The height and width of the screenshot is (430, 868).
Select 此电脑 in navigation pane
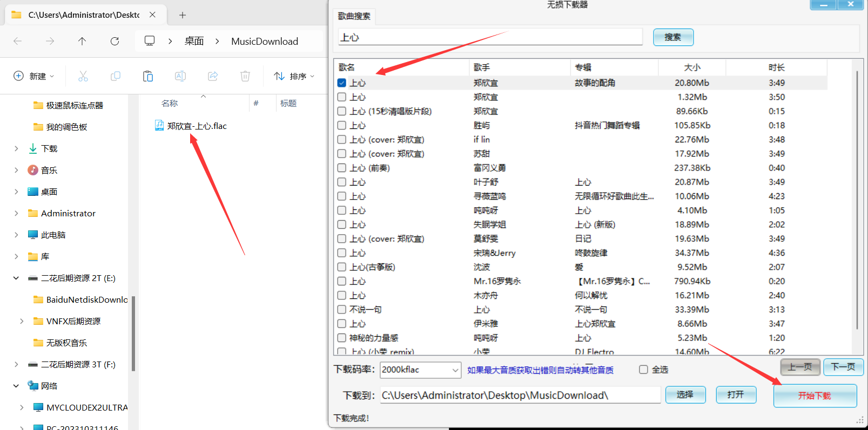point(53,235)
